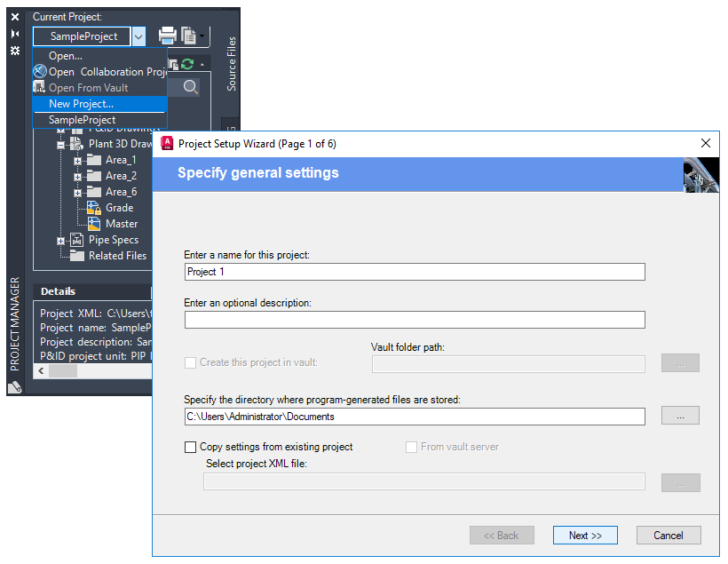Click the Area_1 folder icon
728x564 pixels.
coord(94,160)
